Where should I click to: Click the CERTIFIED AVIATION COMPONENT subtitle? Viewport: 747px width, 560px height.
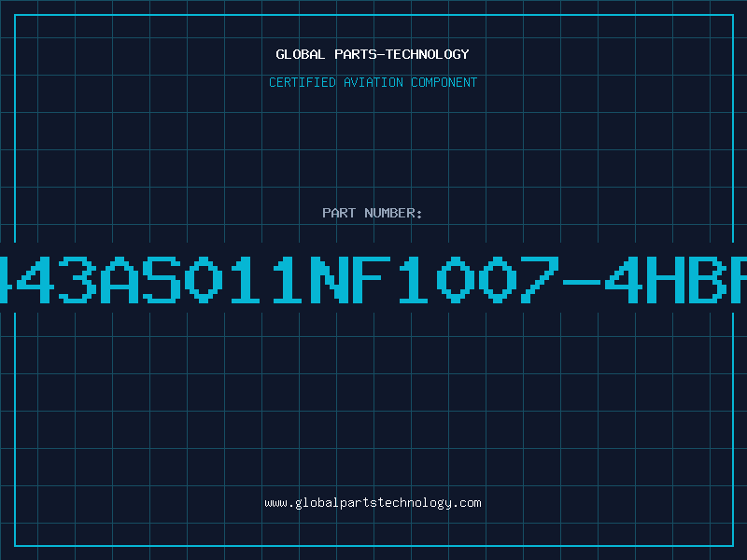coord(373,82)
